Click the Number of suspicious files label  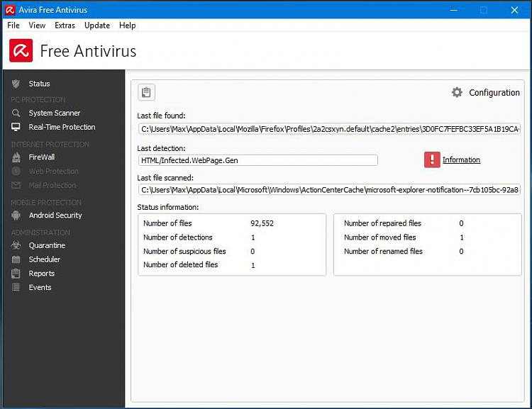[184, 252]
